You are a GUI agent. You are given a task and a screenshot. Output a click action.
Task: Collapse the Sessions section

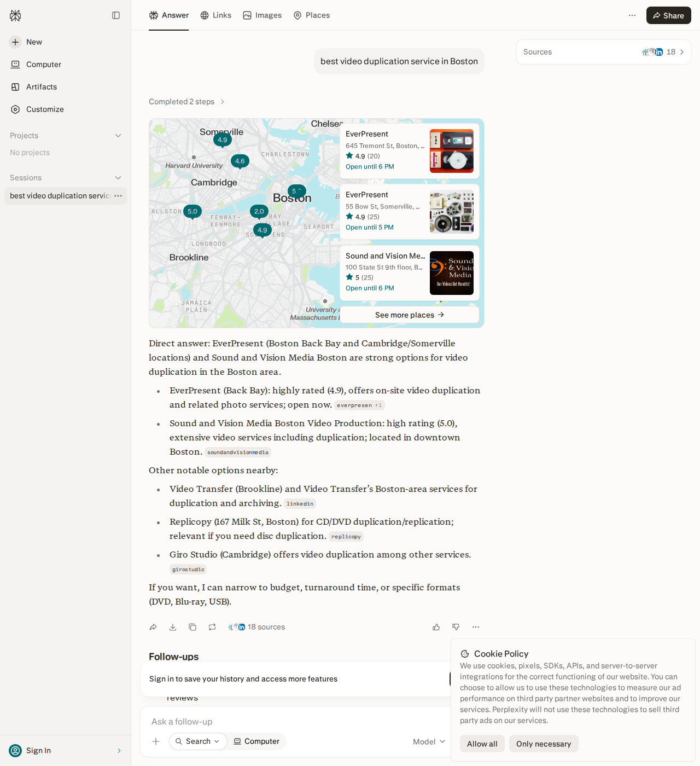(x=118, y=178)
